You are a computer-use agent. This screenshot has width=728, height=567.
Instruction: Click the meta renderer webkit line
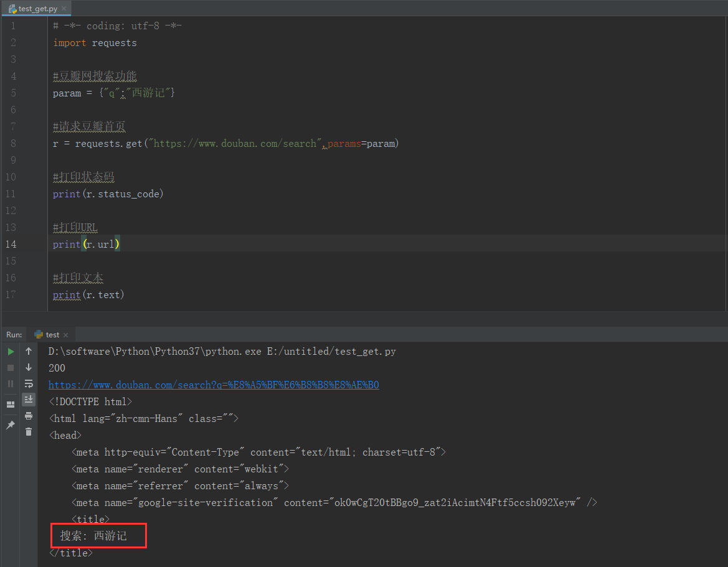(180, 469)
